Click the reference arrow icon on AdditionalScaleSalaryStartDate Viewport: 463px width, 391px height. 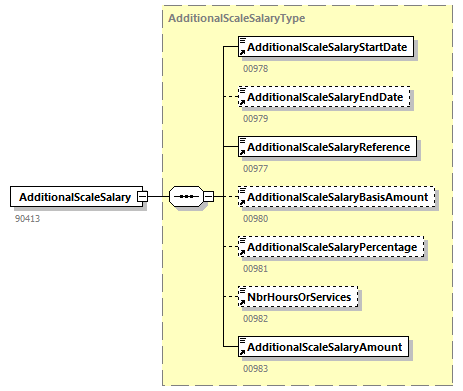click(x=242, y=52)
